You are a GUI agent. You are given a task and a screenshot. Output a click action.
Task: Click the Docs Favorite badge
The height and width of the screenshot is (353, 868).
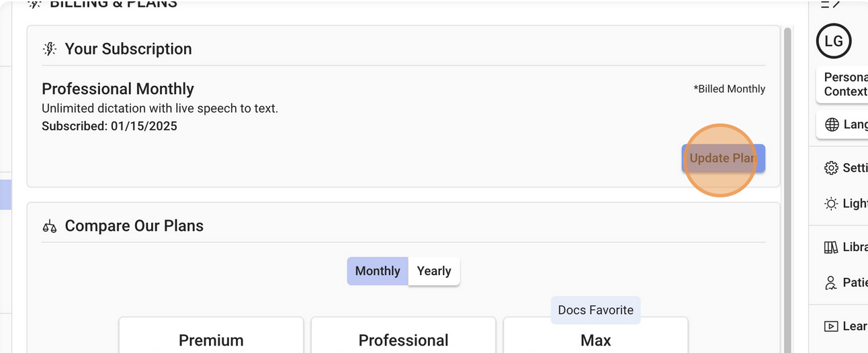(x=596, y=310)
